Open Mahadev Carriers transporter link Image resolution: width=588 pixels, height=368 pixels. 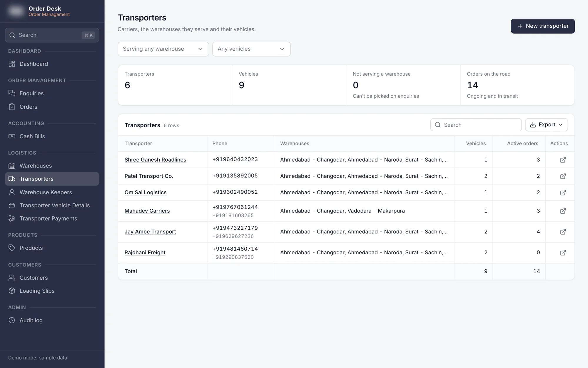tap(147, 211)
